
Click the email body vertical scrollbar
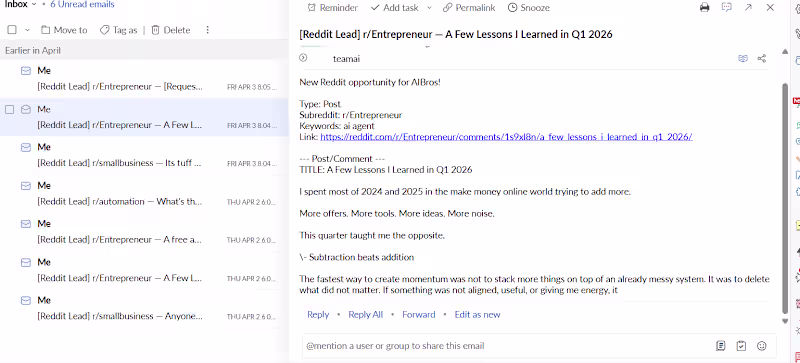(785, 197)
